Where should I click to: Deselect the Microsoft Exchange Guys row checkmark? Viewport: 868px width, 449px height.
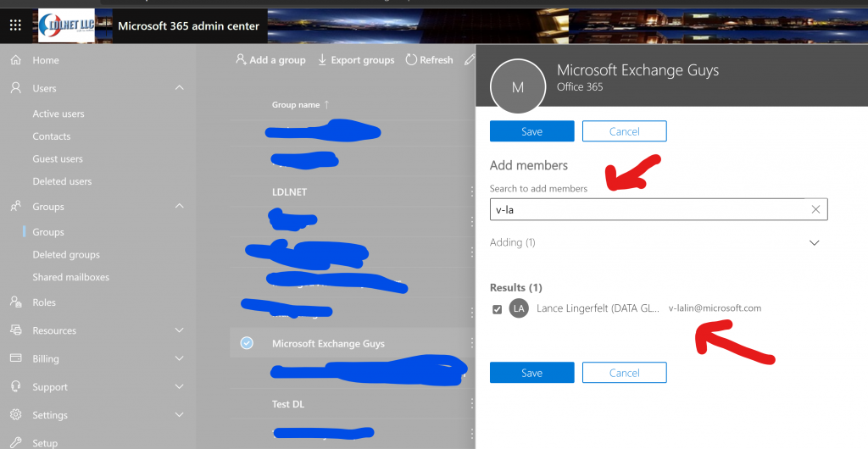click(x=247, y=343)
